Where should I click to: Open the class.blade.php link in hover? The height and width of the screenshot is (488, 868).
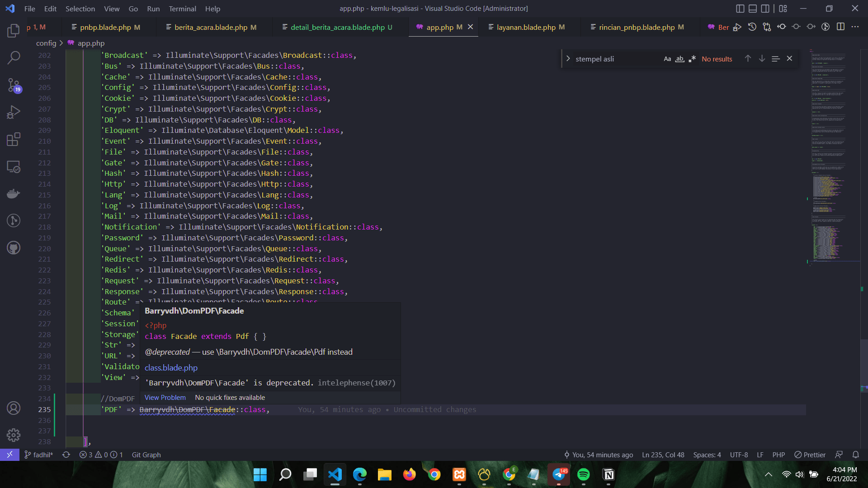(x=171, y=368)
